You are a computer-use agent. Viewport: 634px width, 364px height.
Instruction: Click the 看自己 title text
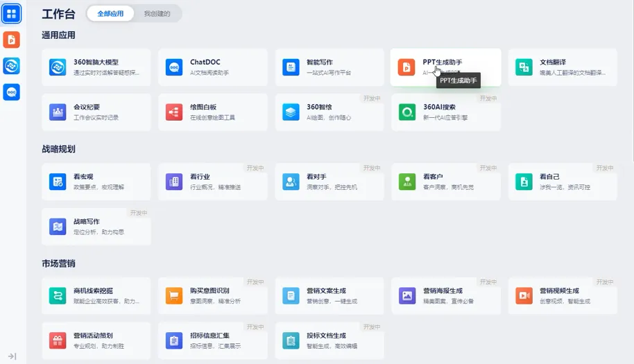tap(549, 177)
